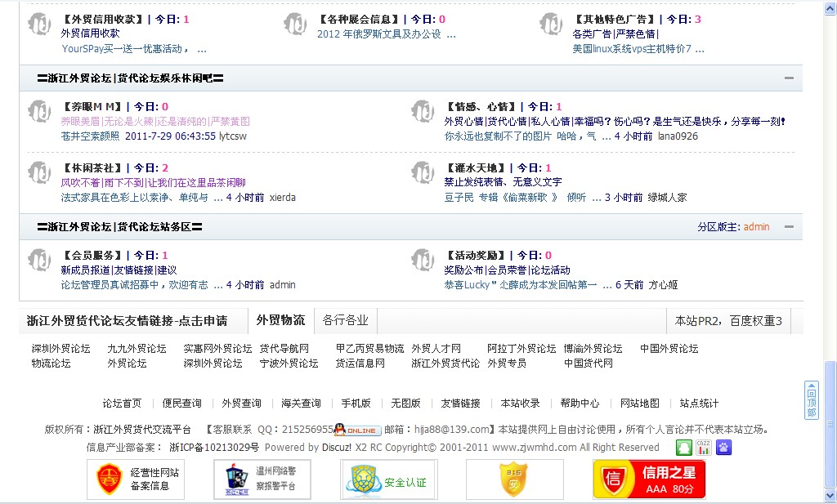Open the 手机版 footer link
This screenshot has width=837, height=504.
pyautogui.click(x=356, y=404)
